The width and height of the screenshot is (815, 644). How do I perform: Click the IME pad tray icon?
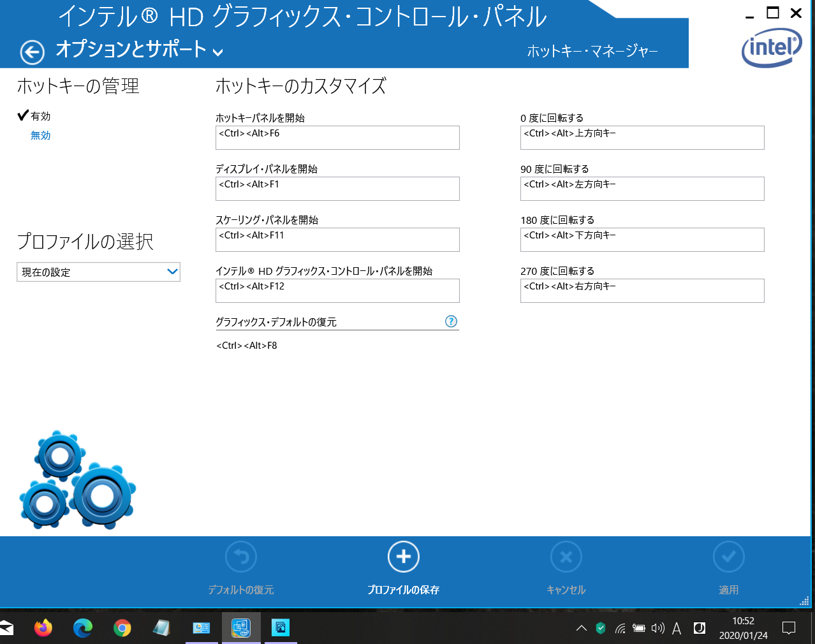click(x=700, y=628)
